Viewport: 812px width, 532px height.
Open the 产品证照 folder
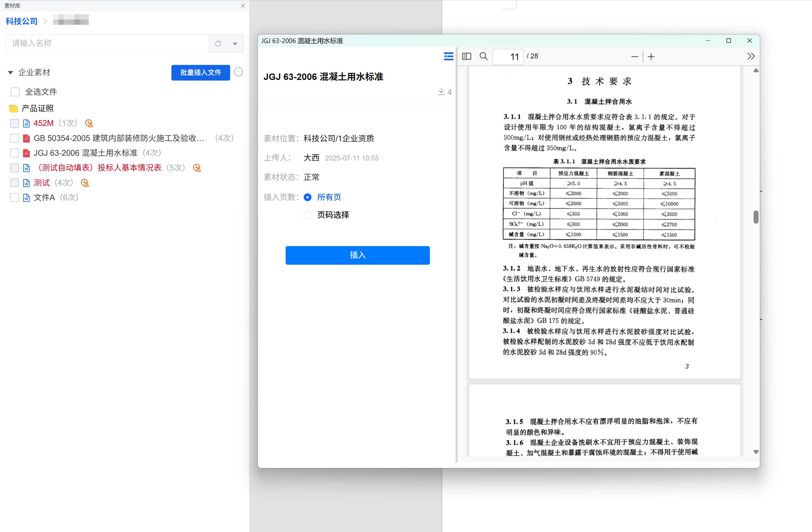tap(37, 109)
